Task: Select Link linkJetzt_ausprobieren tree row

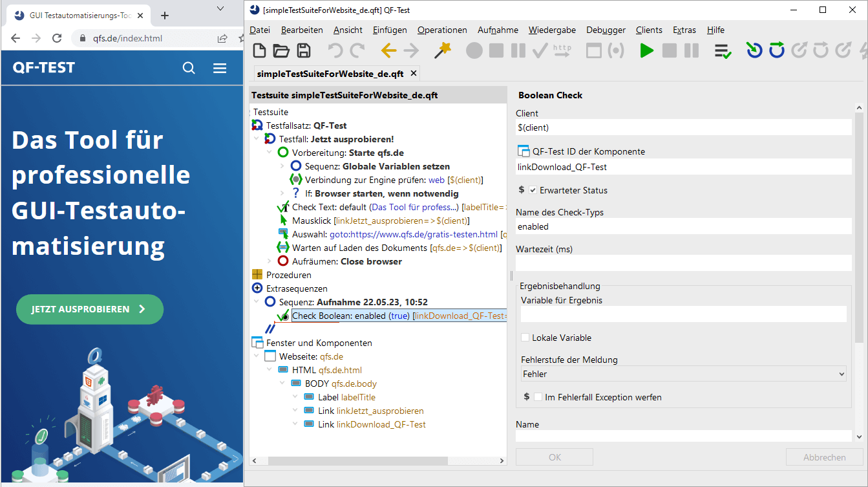Action: click(364, 411)
